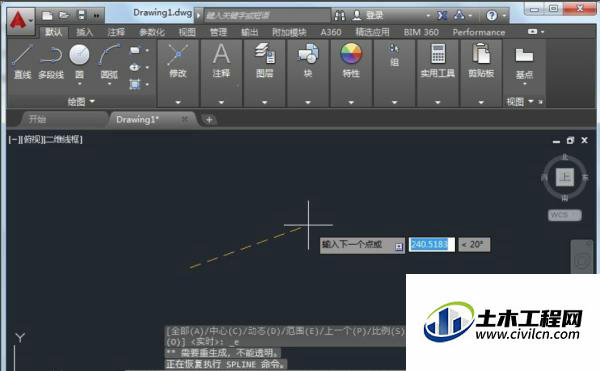Select the Line (直线) tool
The height and width of the screenshot is (371, 600).
[22, 61]
